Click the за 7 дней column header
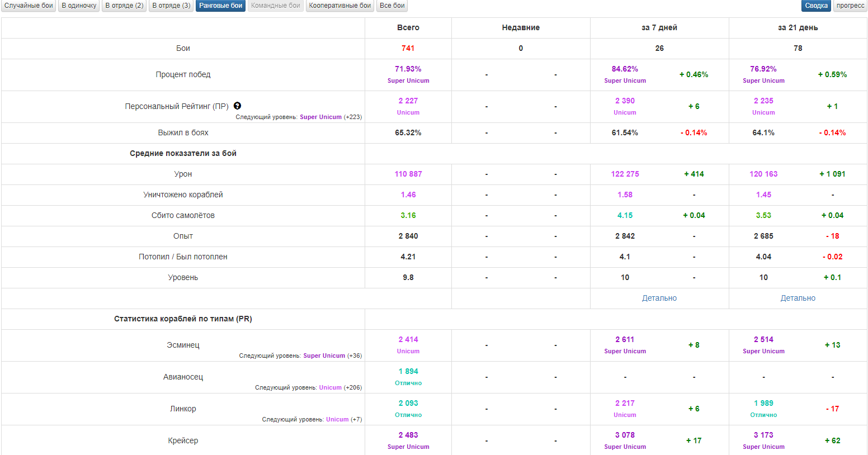Image resolution: width=868 pixels, height=455 pixels. [x=659, y=27]
